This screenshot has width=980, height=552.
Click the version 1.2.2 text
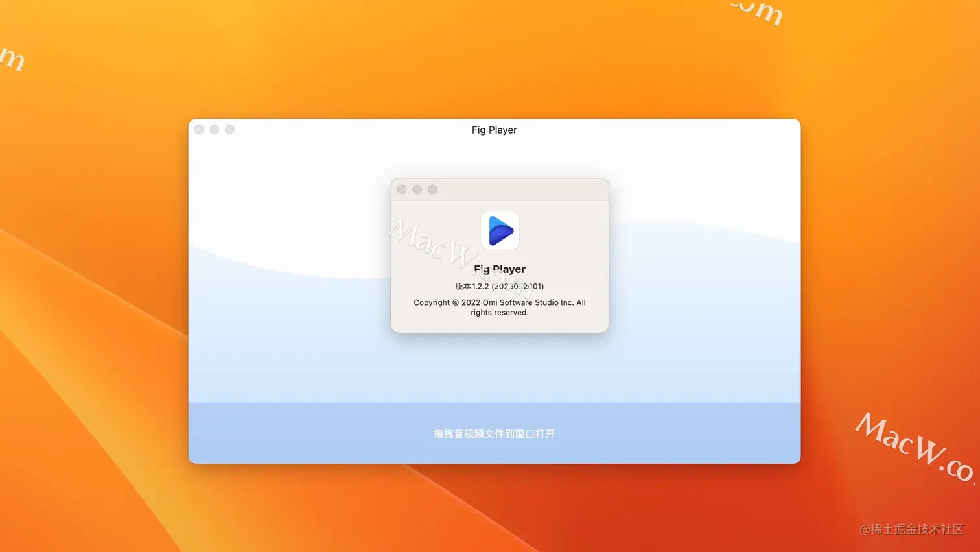pos(500,286)
